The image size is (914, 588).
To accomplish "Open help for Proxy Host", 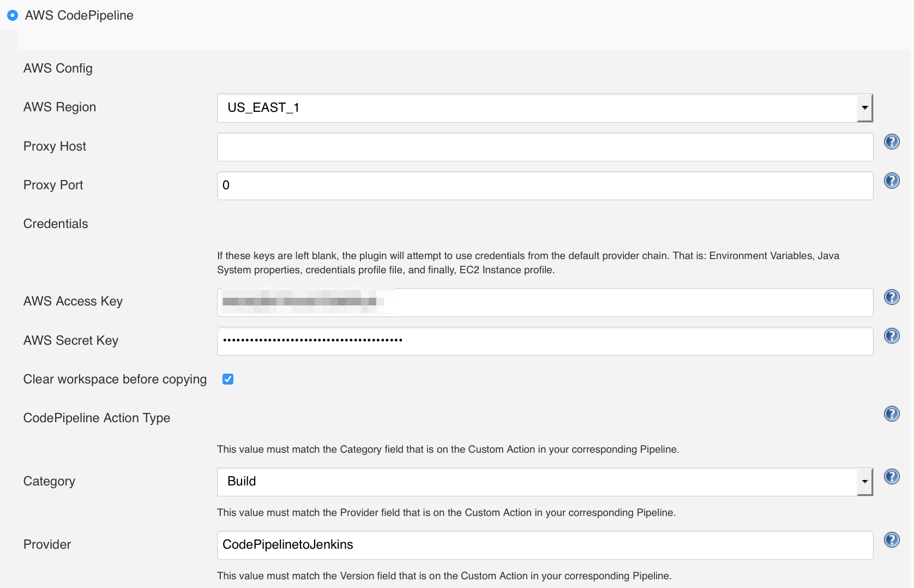I will tap(892, 142).
